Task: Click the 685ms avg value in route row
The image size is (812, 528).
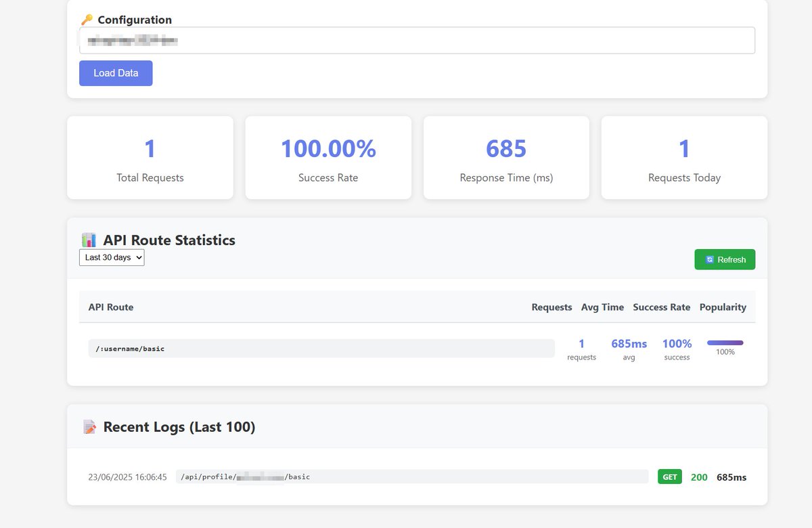Action: tap(629, 344)
